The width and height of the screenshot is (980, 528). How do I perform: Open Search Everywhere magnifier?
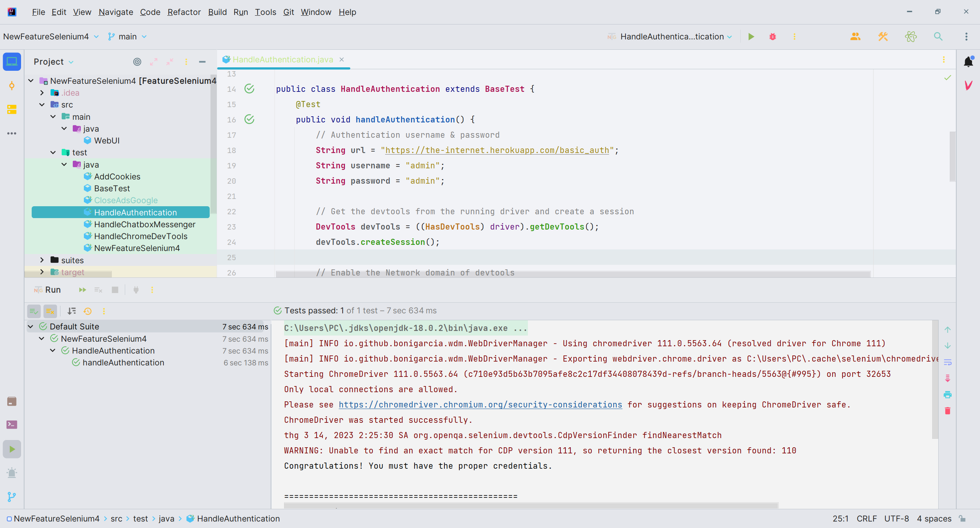point(938,36)
